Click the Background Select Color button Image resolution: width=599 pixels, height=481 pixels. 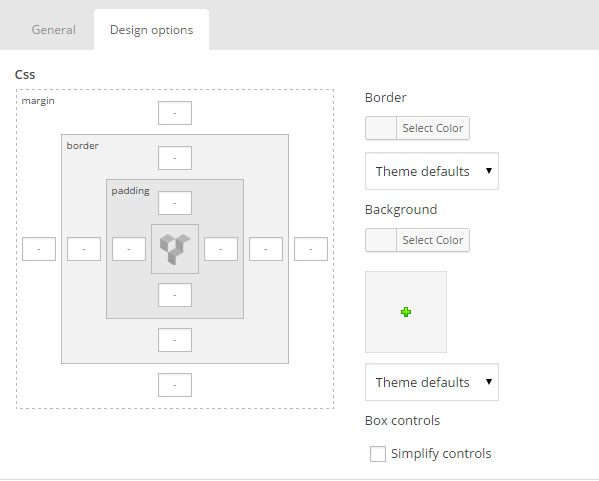click(433, 240)
